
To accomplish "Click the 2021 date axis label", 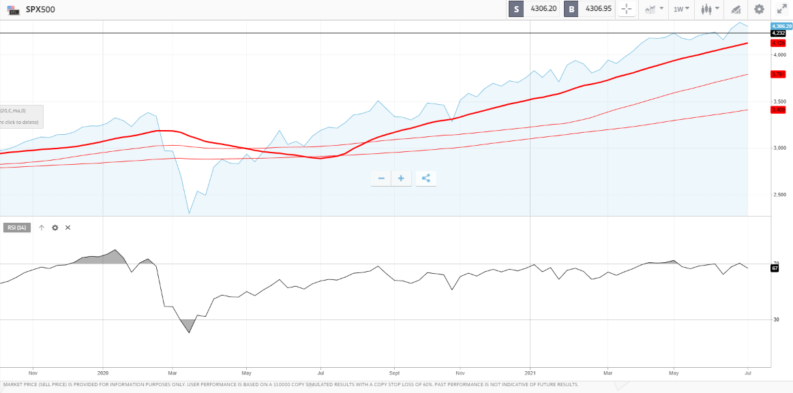I will pyautogui.click(x=530, y=373).
